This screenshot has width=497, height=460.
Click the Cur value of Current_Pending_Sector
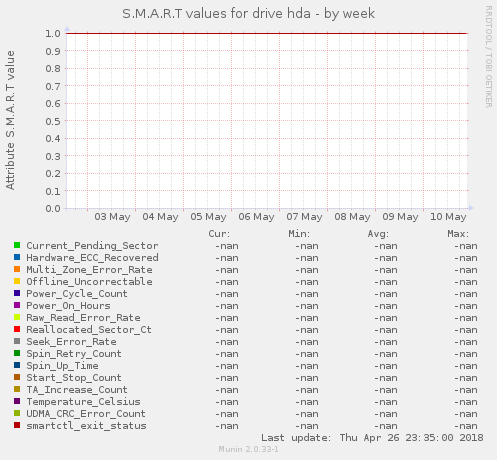coord(227,246)
